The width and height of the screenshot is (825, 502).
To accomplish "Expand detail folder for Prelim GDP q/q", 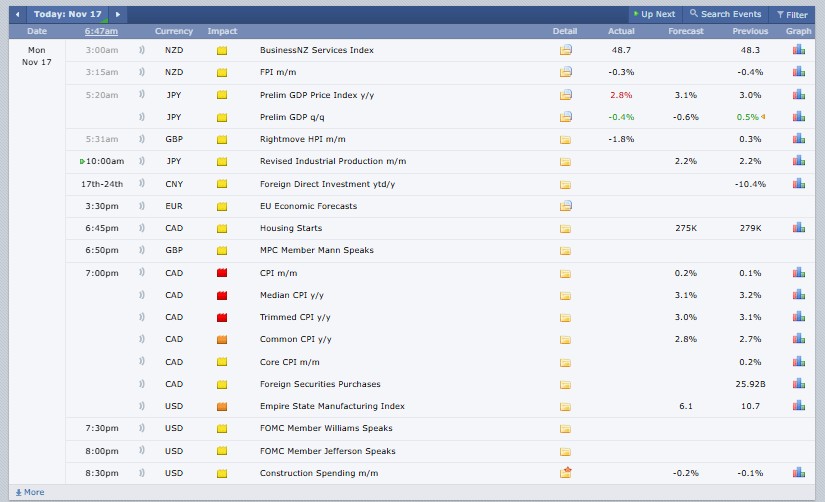I will click(566, 117).
